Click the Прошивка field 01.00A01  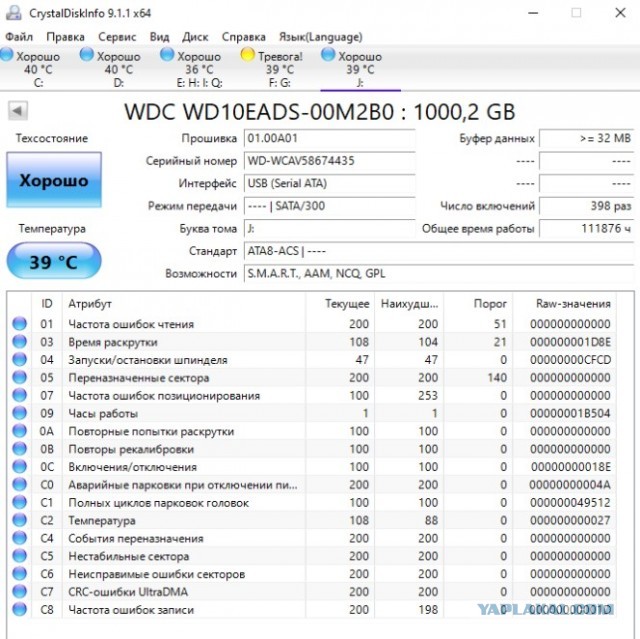329,138
